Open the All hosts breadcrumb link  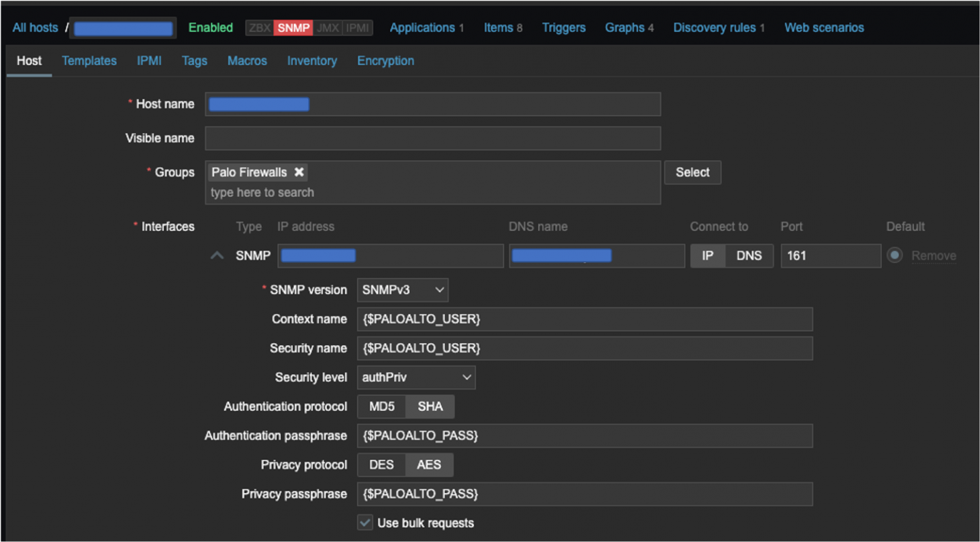[35, 28]
